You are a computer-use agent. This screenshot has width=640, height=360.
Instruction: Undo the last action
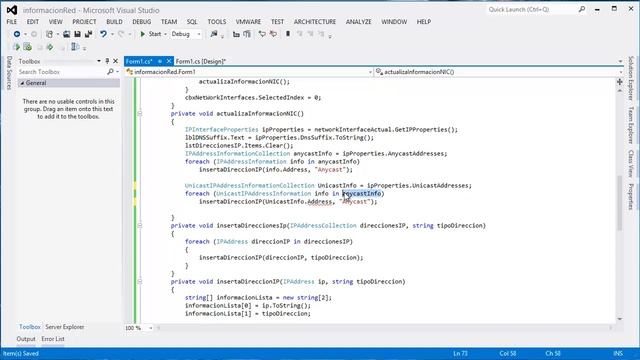(x=103, y=34)
